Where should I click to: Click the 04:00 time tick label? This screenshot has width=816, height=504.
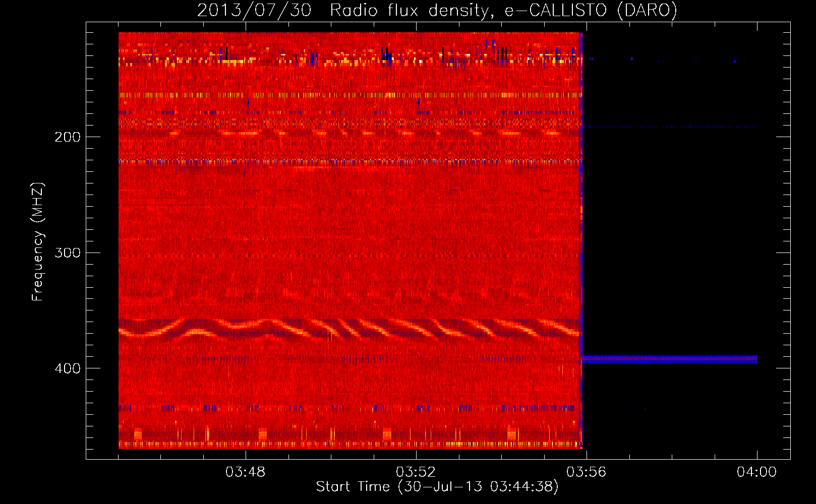point(756,472)
